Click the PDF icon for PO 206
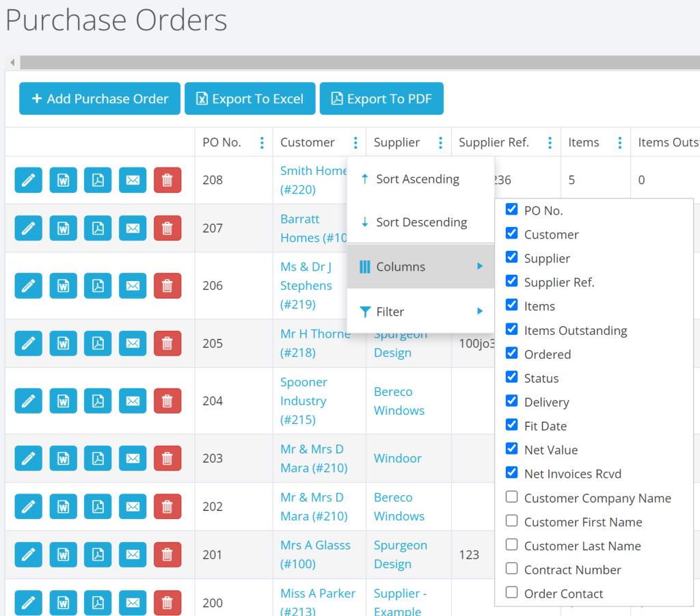This screenshot has width=700, height=616. click(x=98, y=286)
